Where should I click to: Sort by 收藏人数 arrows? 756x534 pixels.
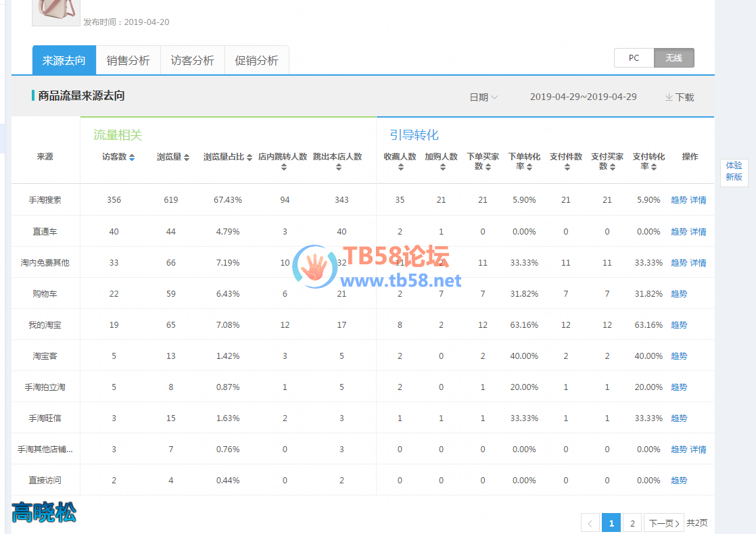click(400, 167)
